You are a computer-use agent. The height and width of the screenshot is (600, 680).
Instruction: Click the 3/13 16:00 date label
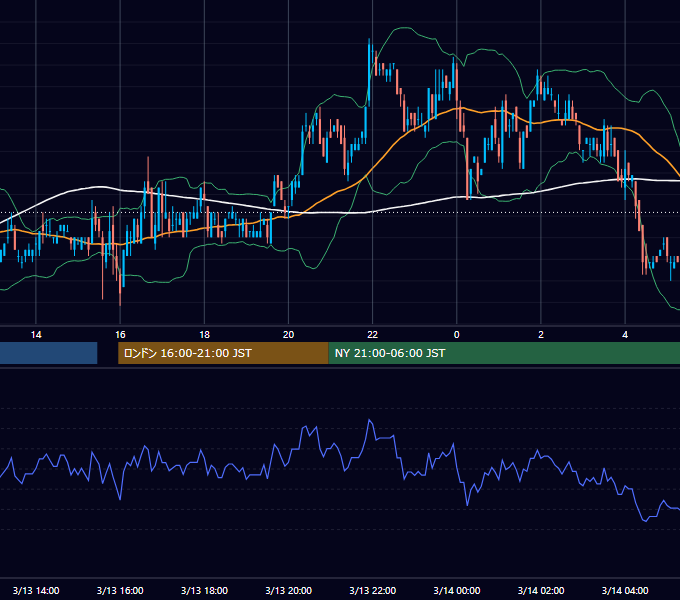coord(120,590)
